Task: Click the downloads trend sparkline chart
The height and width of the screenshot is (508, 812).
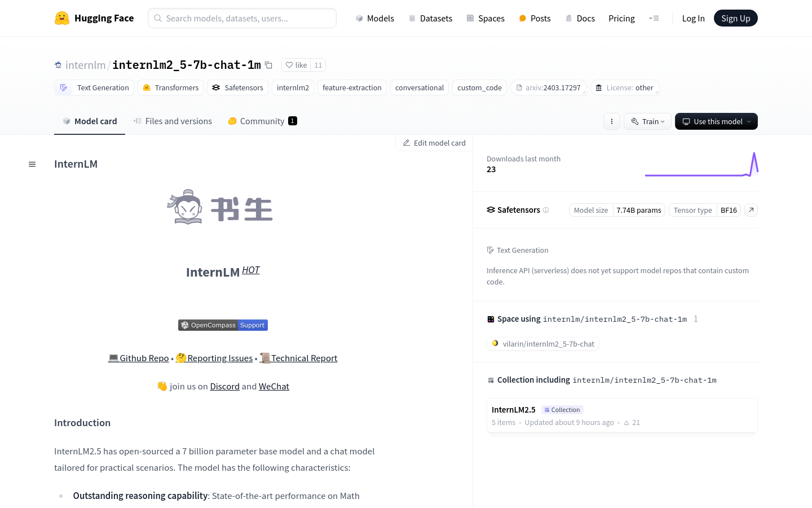Action: 701,164
